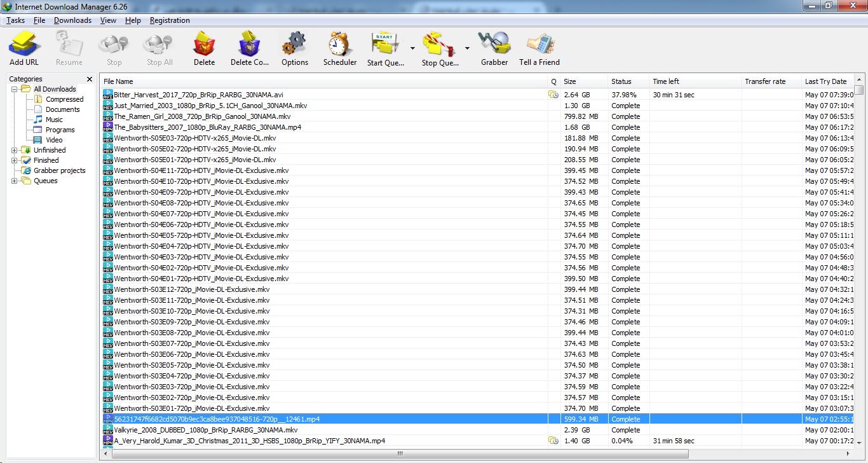Open the Registration menu
The image size is (868, 463).
point(170,20)
